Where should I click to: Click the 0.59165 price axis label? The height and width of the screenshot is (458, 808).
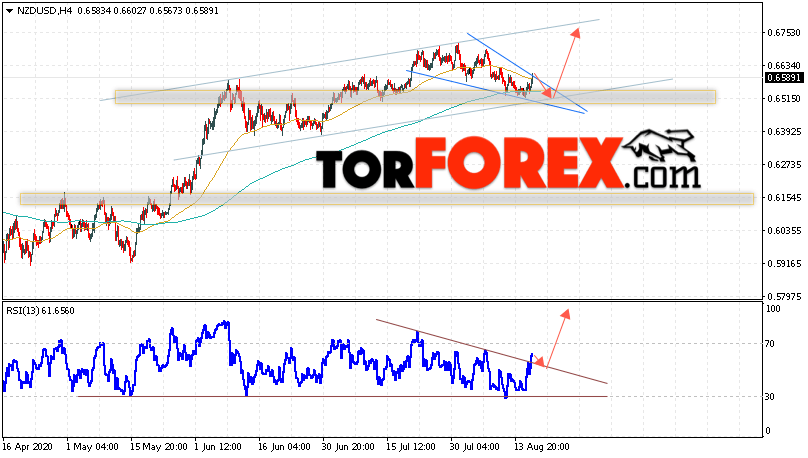pos(784,263)
